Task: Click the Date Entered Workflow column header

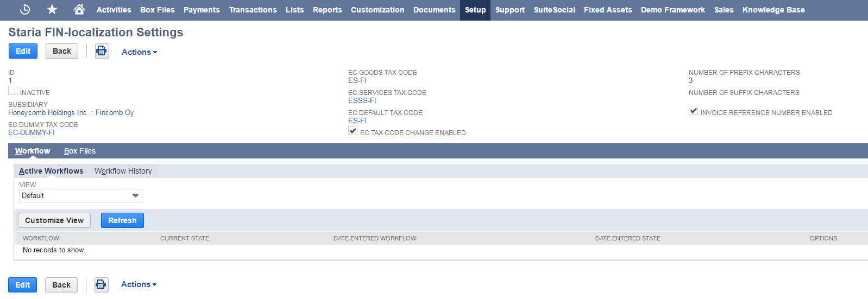Action: click(x=375, y=238)
